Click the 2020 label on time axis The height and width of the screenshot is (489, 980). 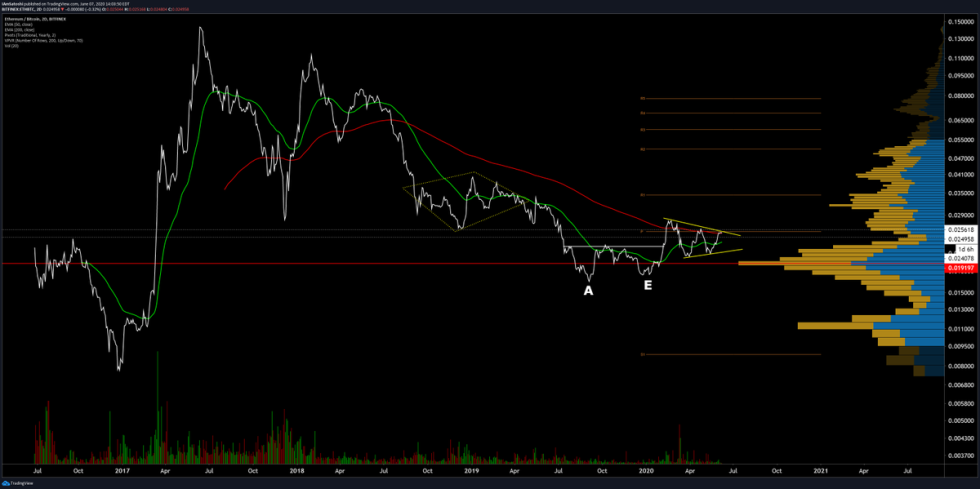coord(645,468)
